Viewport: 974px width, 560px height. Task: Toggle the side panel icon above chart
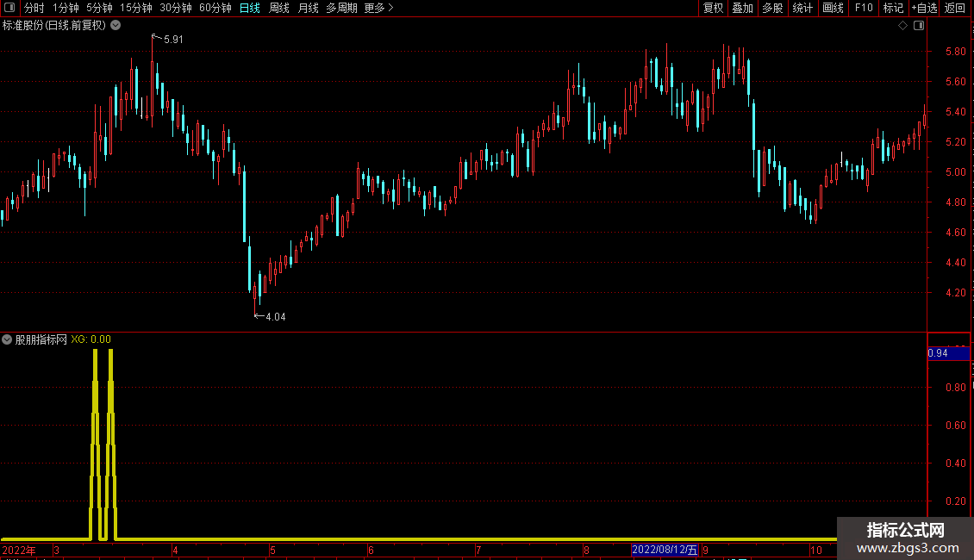(x=919, y=26)
